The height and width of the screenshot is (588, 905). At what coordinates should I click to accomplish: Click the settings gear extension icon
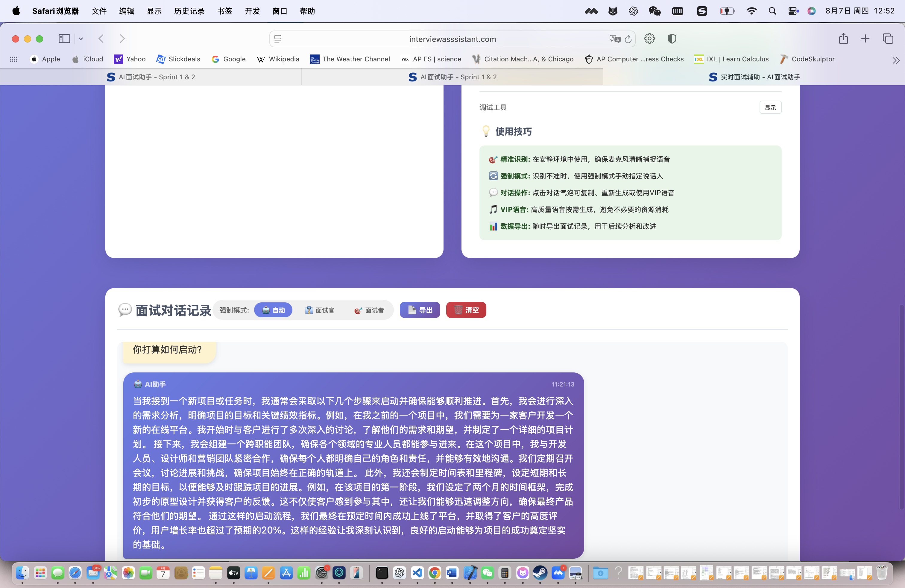tap(649, 38)
